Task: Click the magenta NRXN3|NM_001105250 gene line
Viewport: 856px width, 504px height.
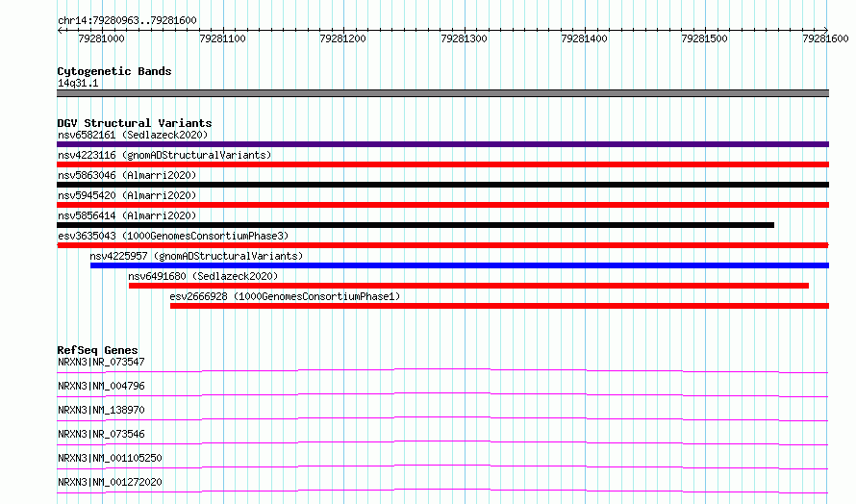Action: pos(442,466)
